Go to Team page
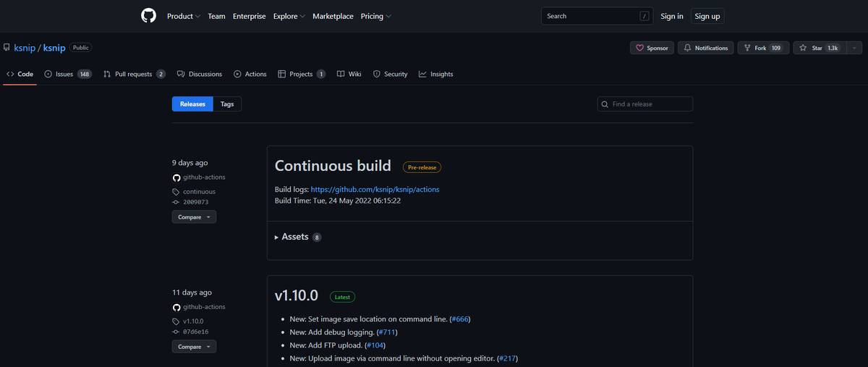Image resolution: width=868 pixels, height=367 pixels. click(x=216, y=16)
